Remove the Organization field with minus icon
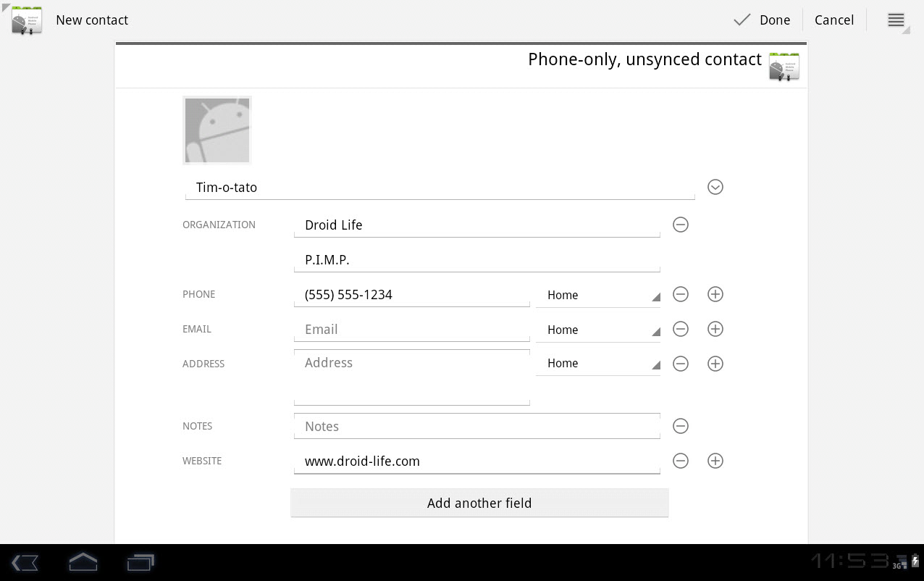Screen dimensions: 924x581 tap(680, 225)
